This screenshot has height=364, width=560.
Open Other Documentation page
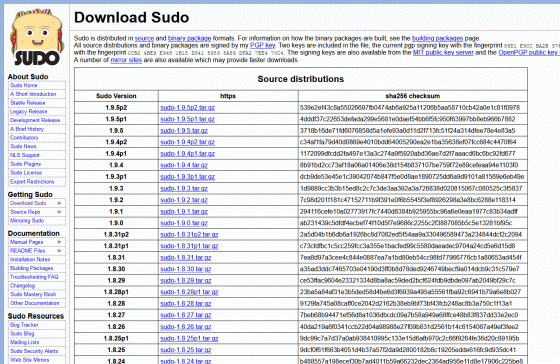(x=35, y=303)
